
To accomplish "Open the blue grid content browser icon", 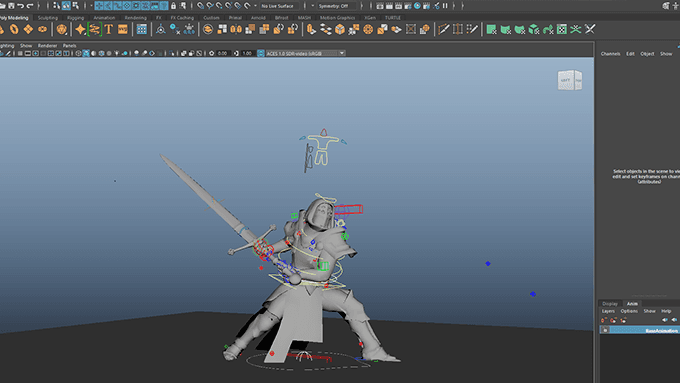I will coord(141,29).
